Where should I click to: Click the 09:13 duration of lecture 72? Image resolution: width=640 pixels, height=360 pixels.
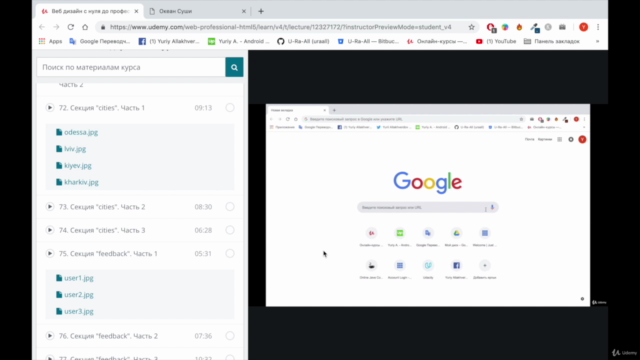(x=203, y=108)
